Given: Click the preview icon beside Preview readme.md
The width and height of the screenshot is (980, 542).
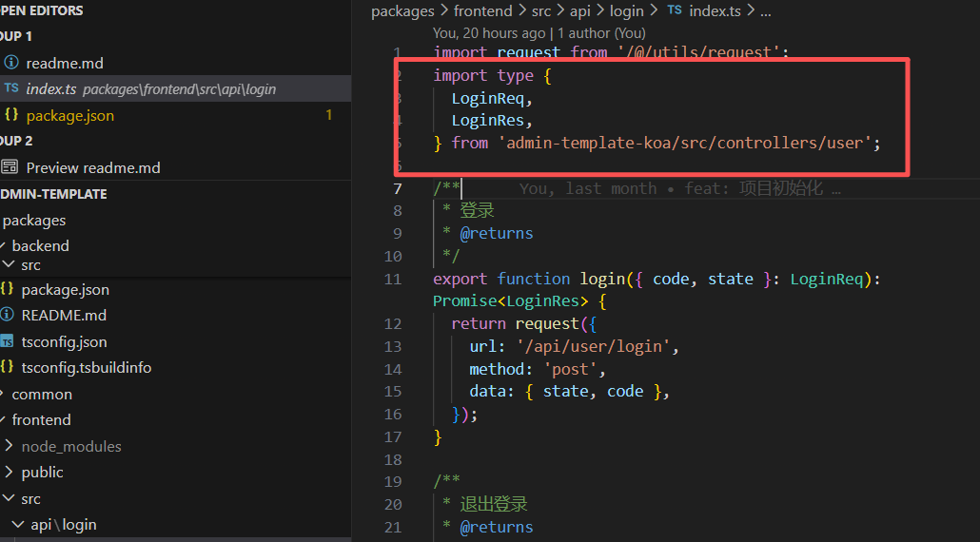Looking at the screenshot, I should point(10,166).
